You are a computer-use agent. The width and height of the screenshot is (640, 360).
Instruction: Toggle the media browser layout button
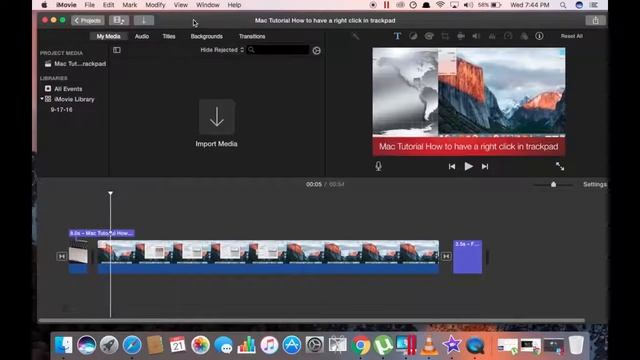(119, 20)
